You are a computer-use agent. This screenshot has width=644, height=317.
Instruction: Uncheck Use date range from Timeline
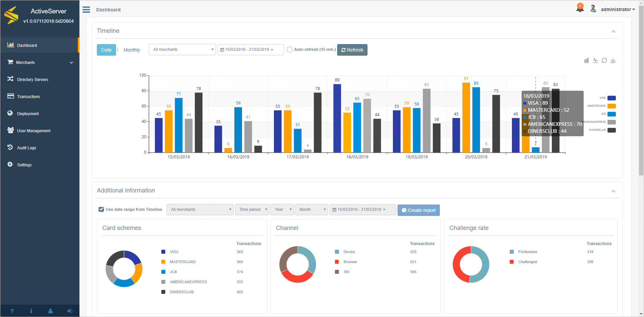[101, 210]
